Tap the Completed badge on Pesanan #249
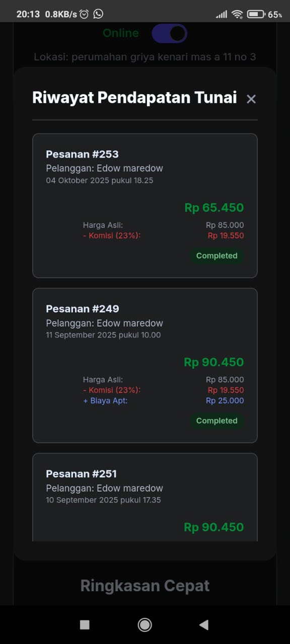290x644 pixels. pos(217,421)
